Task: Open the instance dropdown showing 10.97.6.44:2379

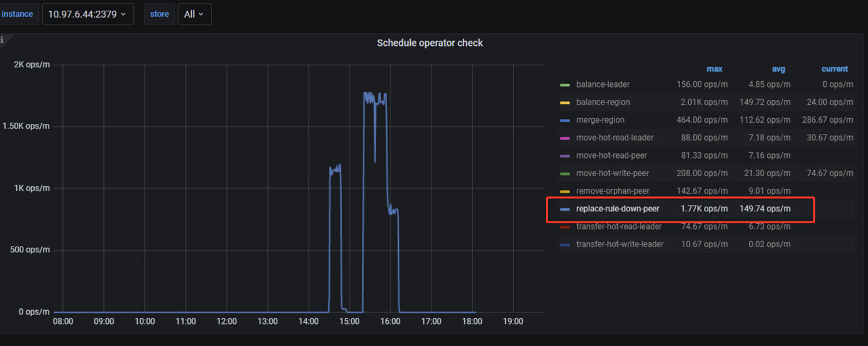Action: point(87,14)
